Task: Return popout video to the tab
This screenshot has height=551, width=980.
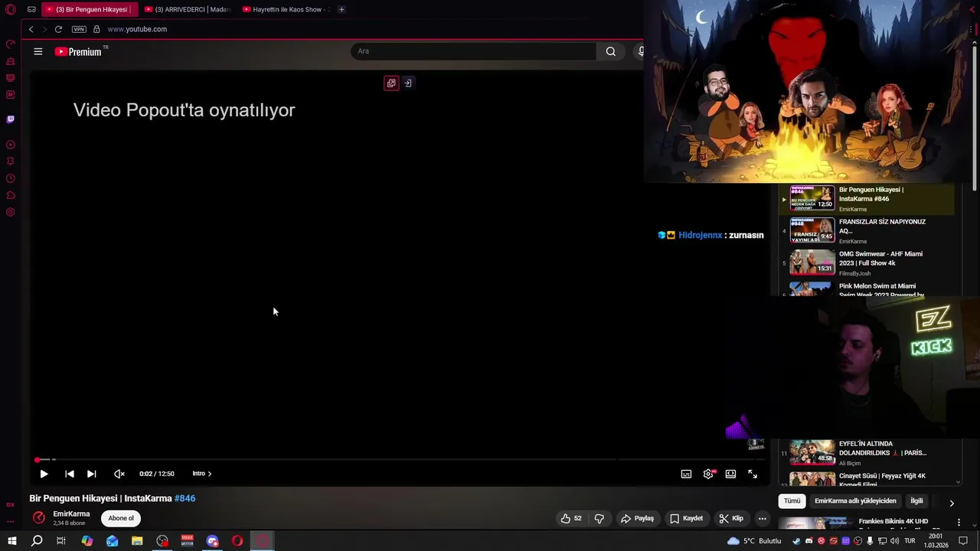Action: [x=408, y=83]
